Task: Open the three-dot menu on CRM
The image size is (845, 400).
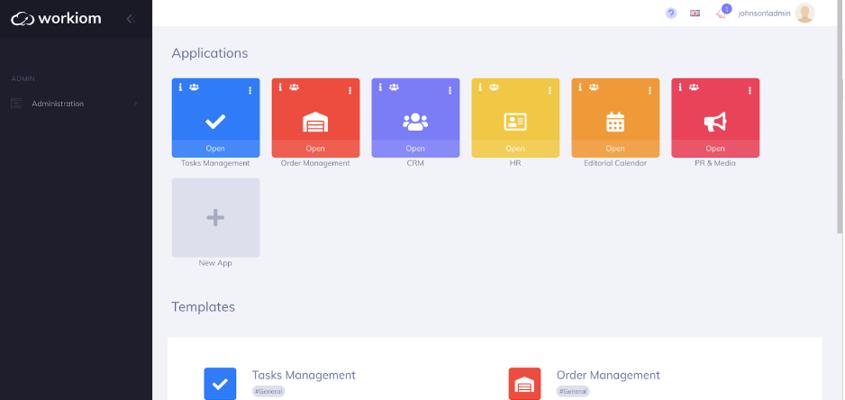Action: (x=450, y=91)
